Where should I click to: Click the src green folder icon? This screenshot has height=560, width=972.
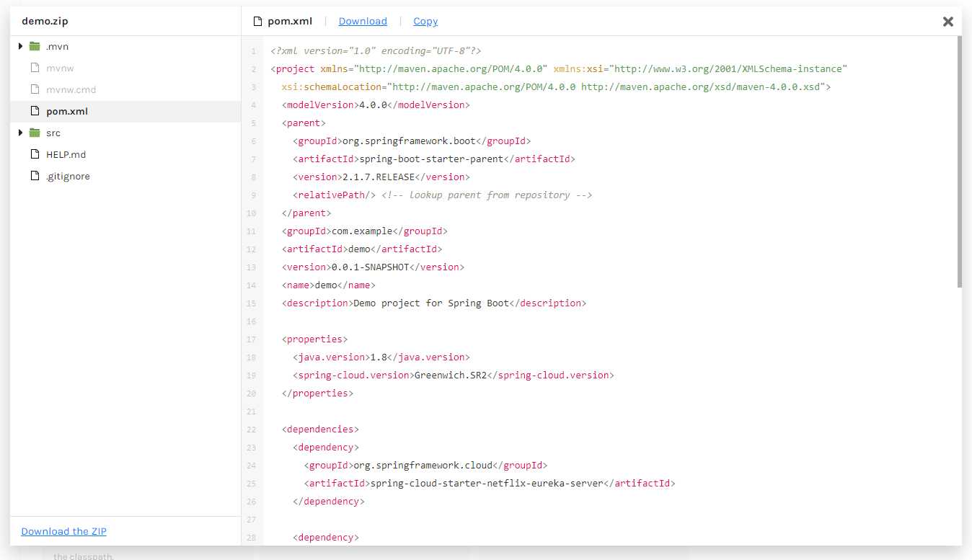coord(35,133)
